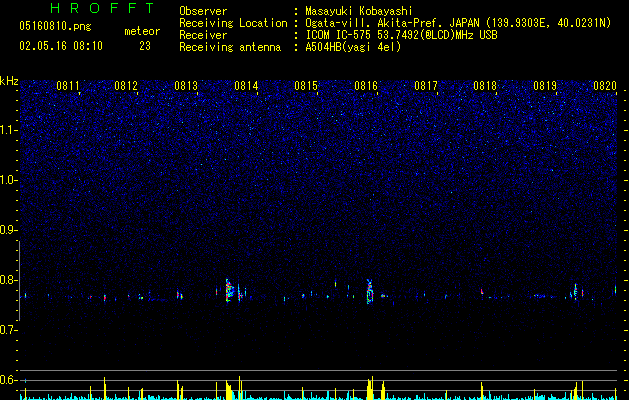629x400 pixels.
Task: Click the meteor echo at 0816
Action: (x=369, y=291)
